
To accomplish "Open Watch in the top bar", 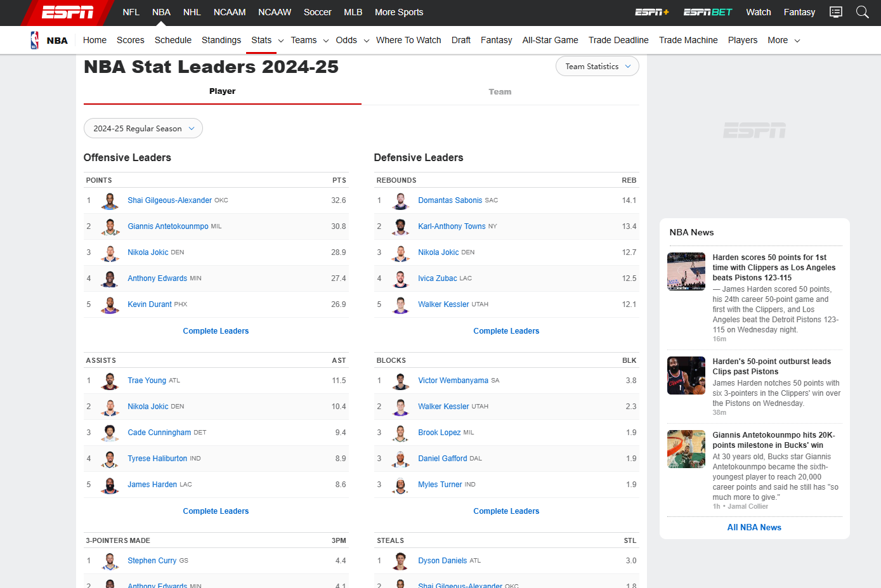I will pos(759,12).
